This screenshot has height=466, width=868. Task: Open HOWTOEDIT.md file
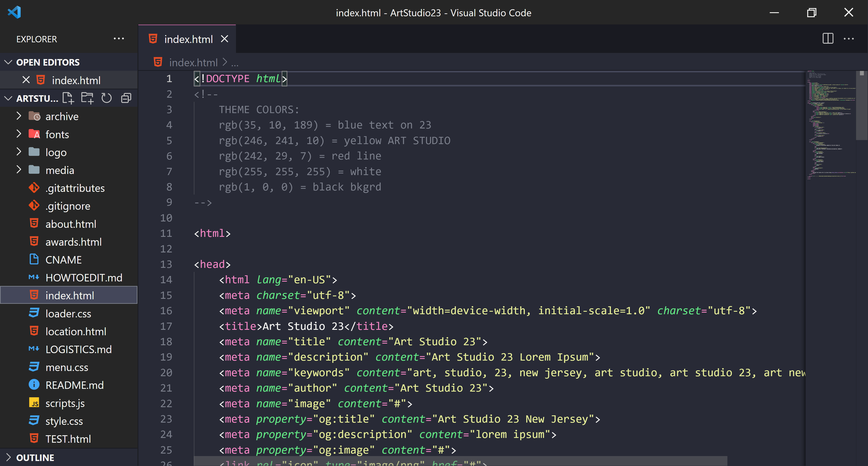point(69,278)
